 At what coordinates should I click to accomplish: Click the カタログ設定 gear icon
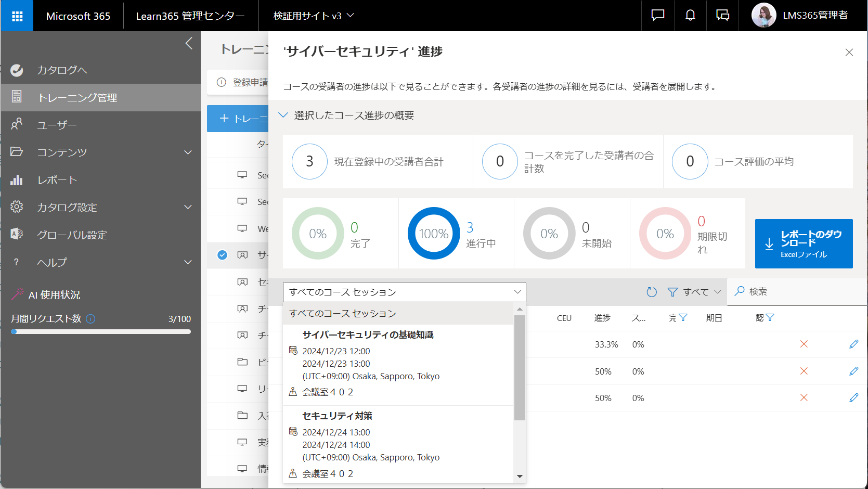pos(17,207)
